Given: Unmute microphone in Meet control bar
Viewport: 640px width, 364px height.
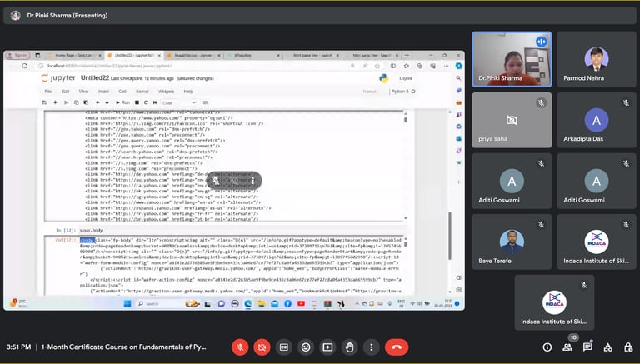Looking at the screenshot, I should click(x=240, y=347).
